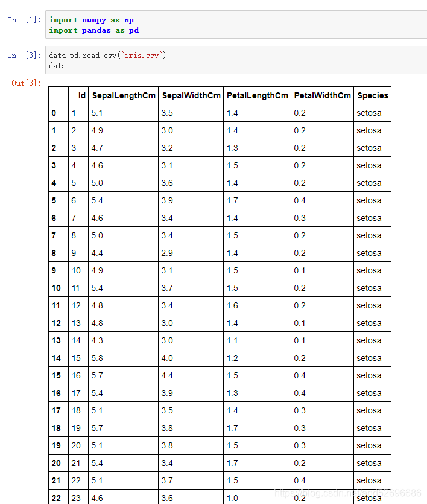427x504 pixels.
Task: Click the PetalWidthCm column header
Action: [322, 95]
